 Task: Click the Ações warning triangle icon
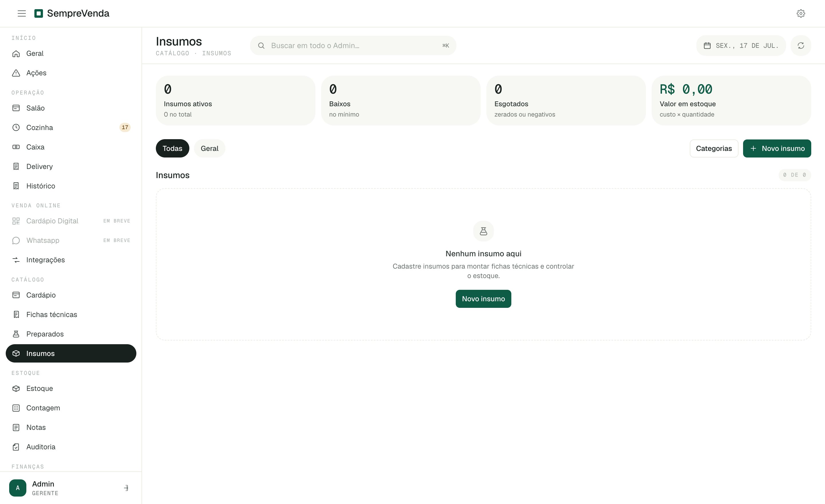click(16, 73)
